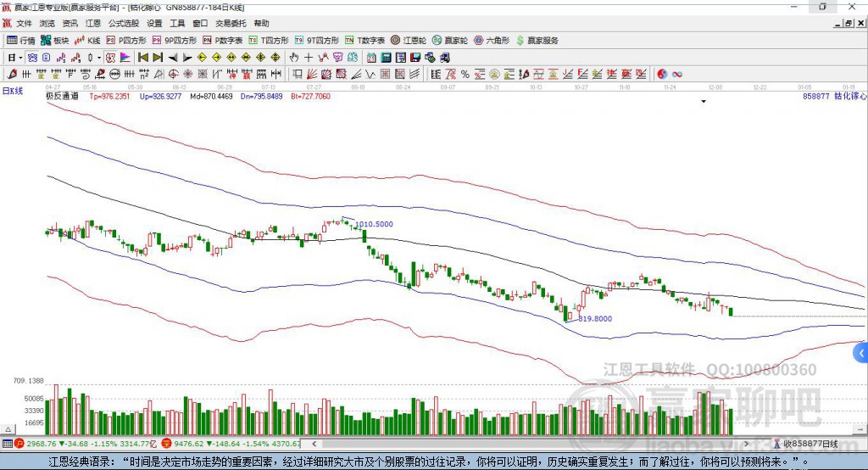Open the T数字表 tool
The image size is (868, 470).
click(364, 41)
